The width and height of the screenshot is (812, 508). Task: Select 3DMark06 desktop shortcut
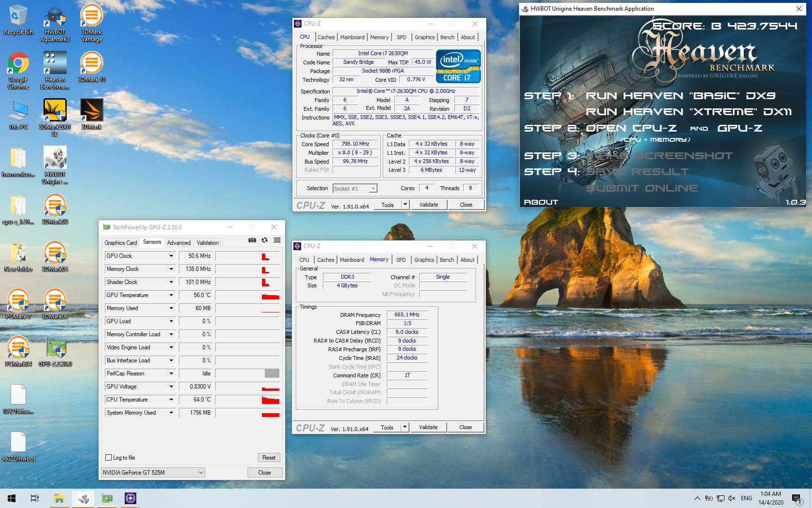pos(55,304)
